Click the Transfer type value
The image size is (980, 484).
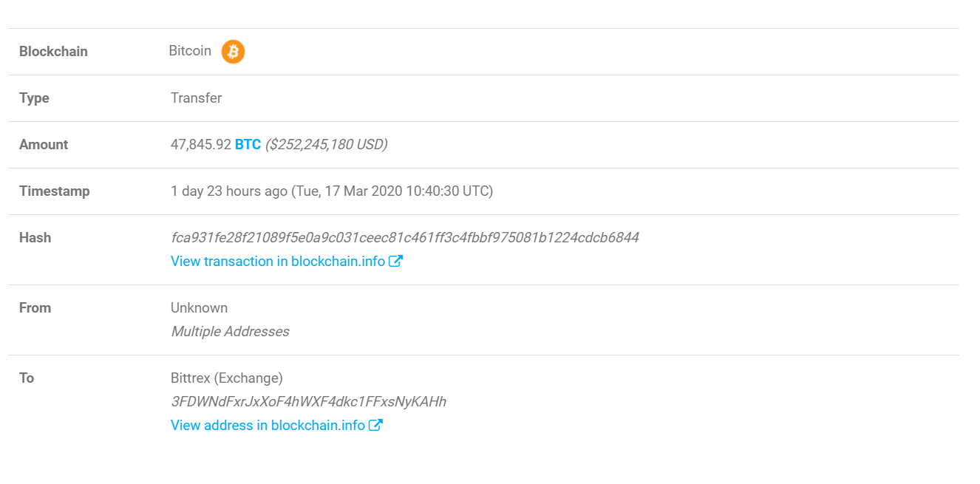click(196, 98)
